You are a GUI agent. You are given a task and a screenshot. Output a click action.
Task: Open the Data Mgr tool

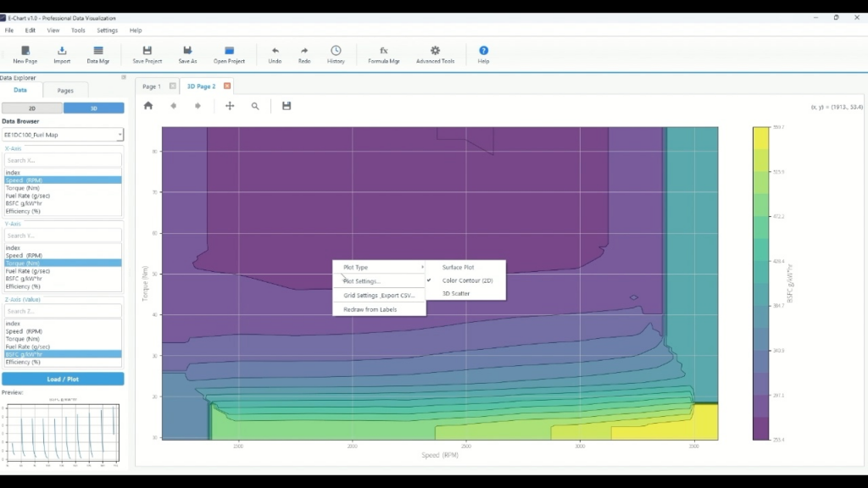98,51
